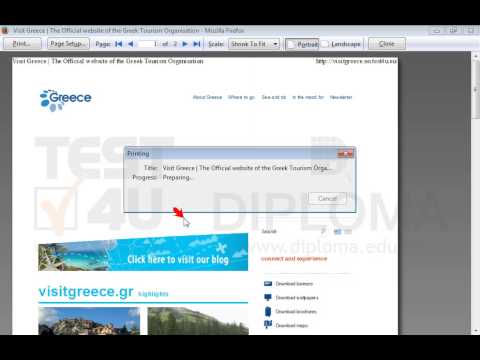Select Landscape orientation
Viewport: 480px width, 360px height.
(x=341, y=44)
